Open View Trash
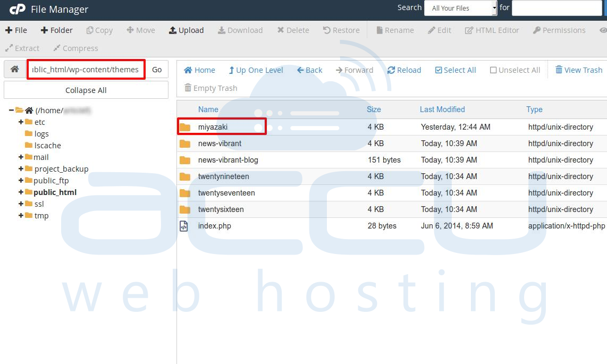 [579, 70]
